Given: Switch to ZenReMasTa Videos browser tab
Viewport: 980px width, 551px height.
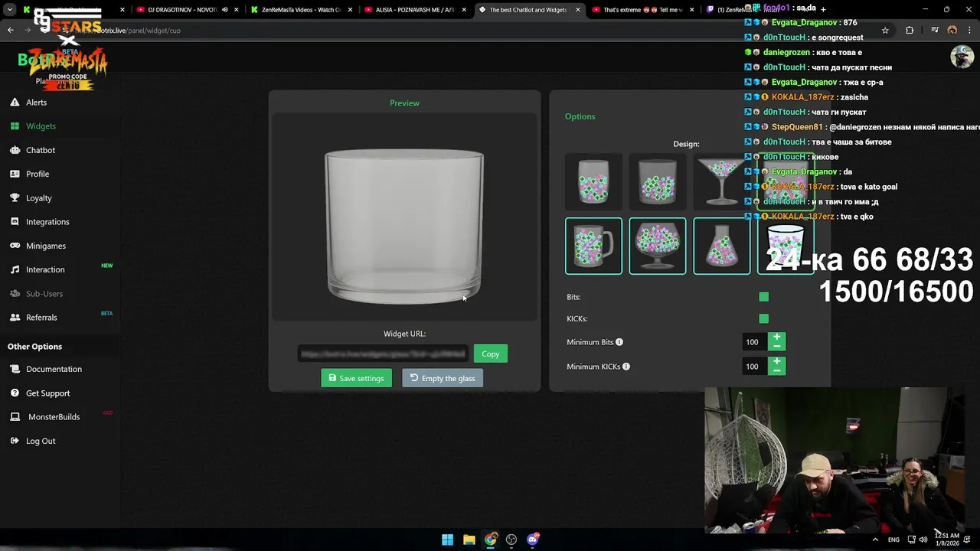Looking at the screenshot, I should pos(302,10).
